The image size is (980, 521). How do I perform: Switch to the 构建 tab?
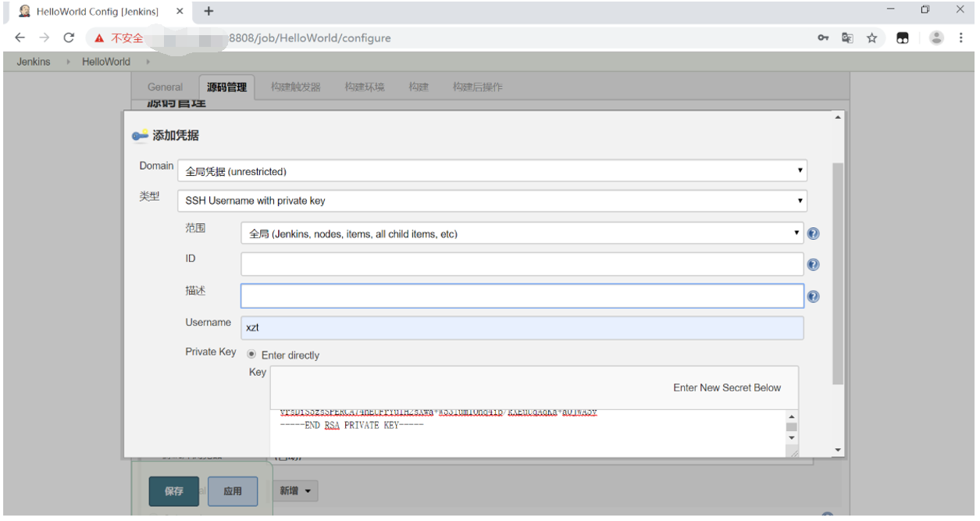pyautogui.click(x=419, y=87)
